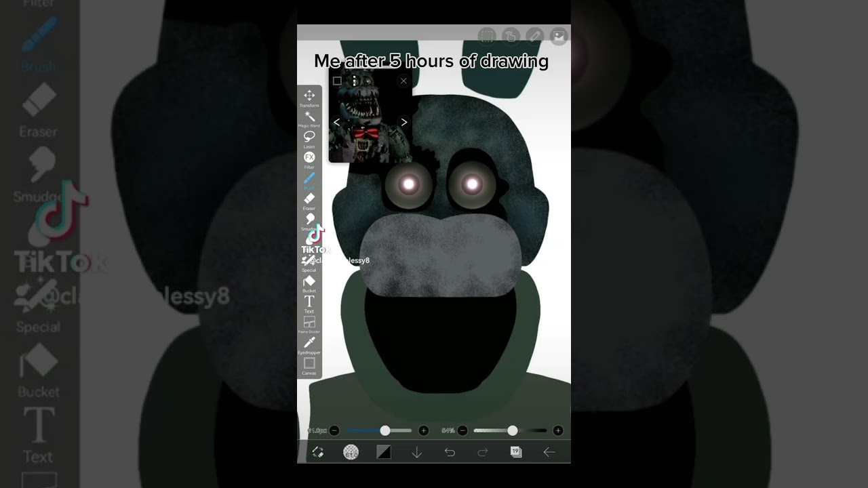Viewport: 868px width, 488px height.
Task: Open the FX Filter tool
Action: click(x=309, y=160)
